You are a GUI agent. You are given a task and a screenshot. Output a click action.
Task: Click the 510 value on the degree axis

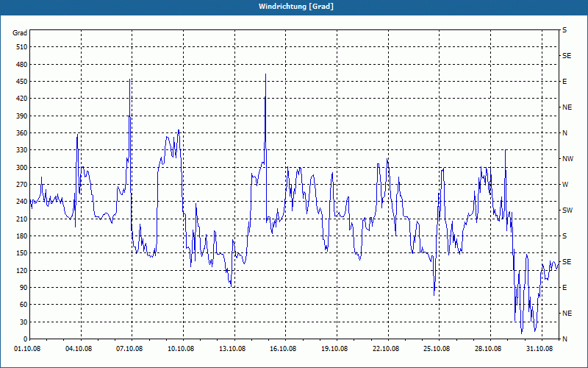click(x=22, y=47)
